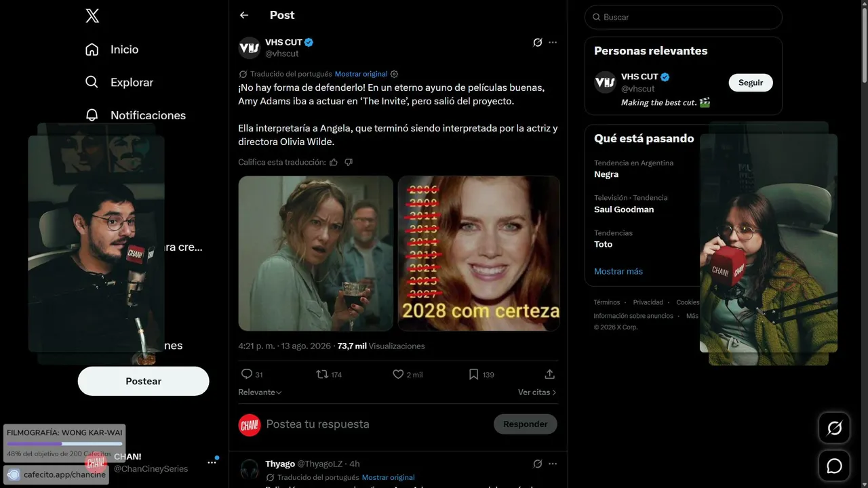Click Mostrar original on Thyago's reply
This screenshot has width=868, height=488.
coord(388,477)
